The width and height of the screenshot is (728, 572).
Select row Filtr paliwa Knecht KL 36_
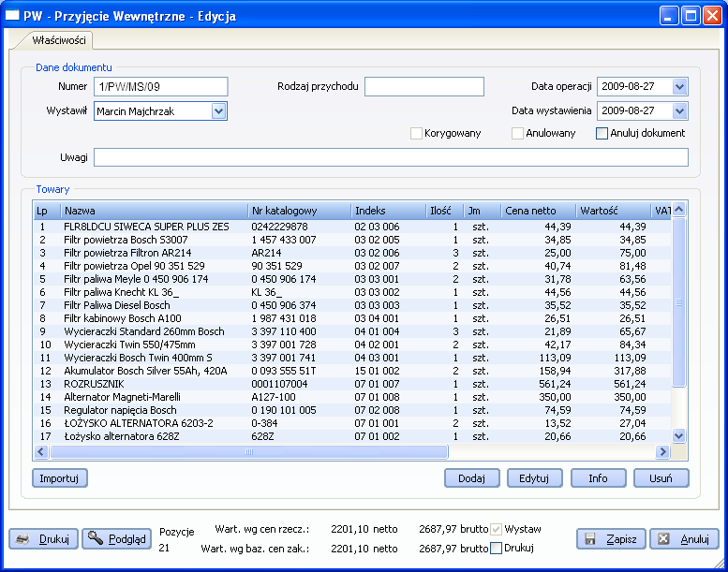coord(352,292)
